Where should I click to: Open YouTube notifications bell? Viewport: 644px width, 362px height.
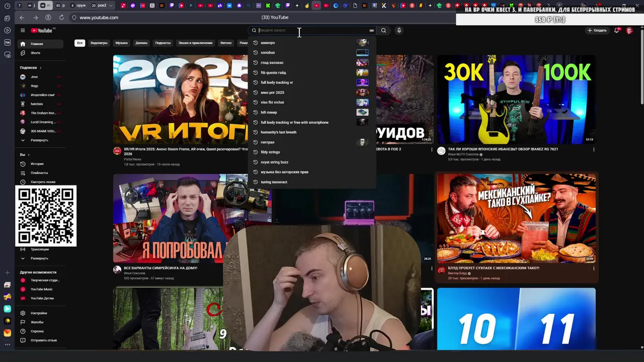(x=617, y=31)
